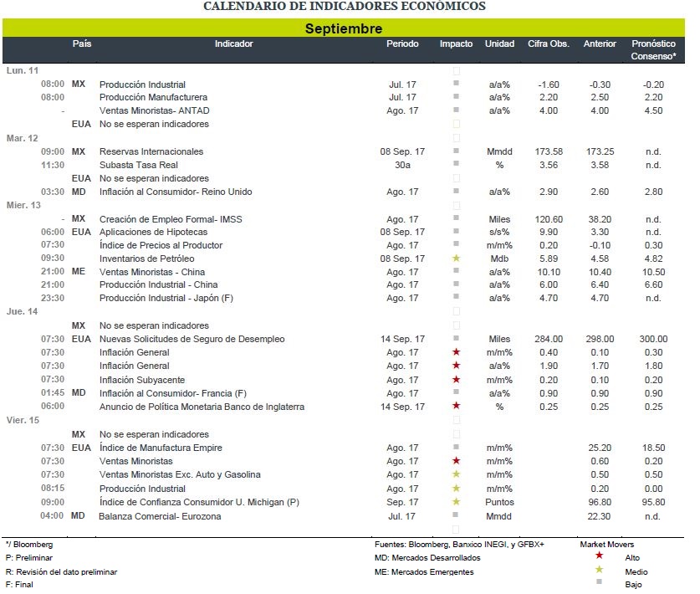Click gray impact square for Balanza Comercial- Eurozona

pyautogui.click(x=455, y=515)
